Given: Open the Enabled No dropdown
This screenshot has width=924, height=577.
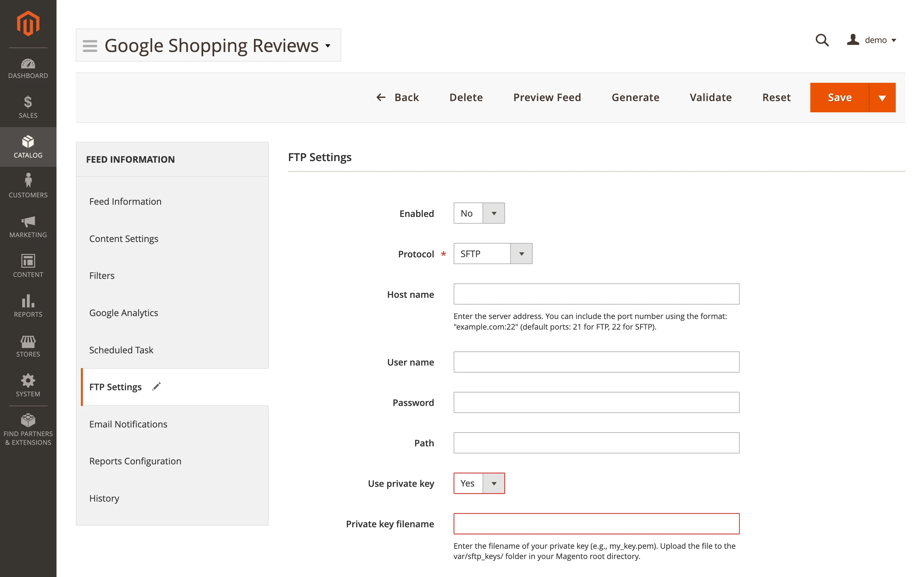Looking at the screenshot, I should pyautogui.click(x=479, y=213).
